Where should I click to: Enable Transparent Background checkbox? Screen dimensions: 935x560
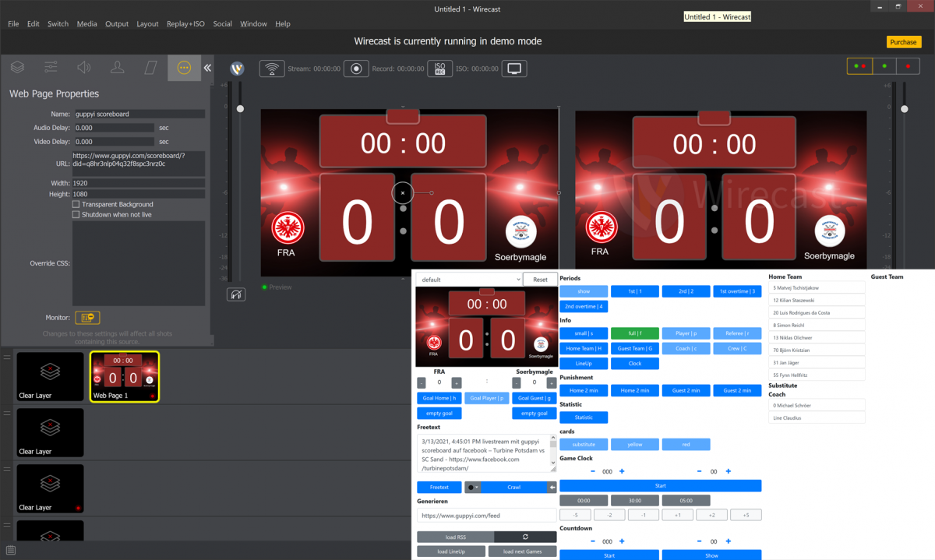tap(76, 204)
